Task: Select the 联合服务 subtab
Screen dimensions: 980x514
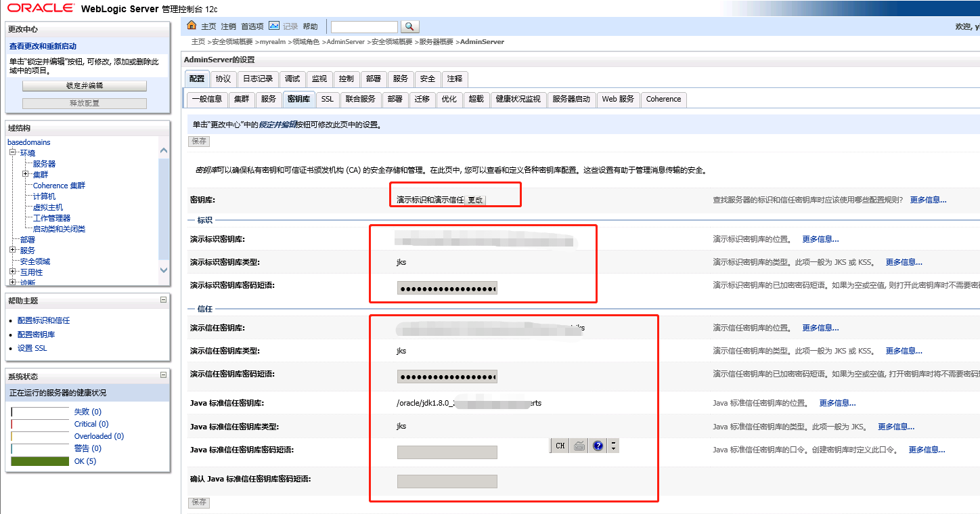Action: click(x=360, y=99)
